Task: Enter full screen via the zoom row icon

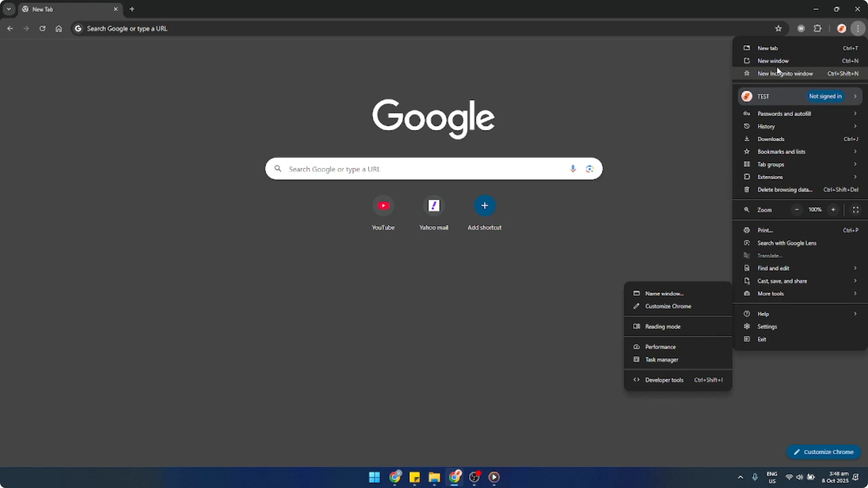Action: tap(855, 210)
